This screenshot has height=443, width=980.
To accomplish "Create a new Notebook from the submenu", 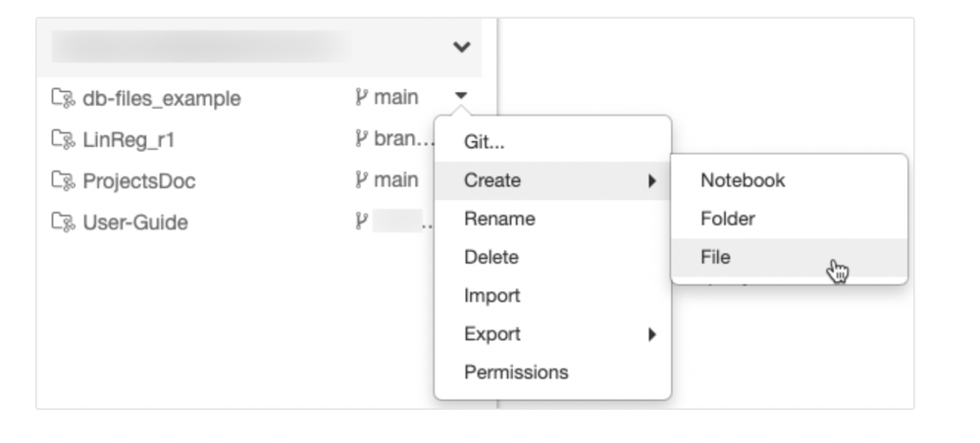I will click(x=743, y=180).
